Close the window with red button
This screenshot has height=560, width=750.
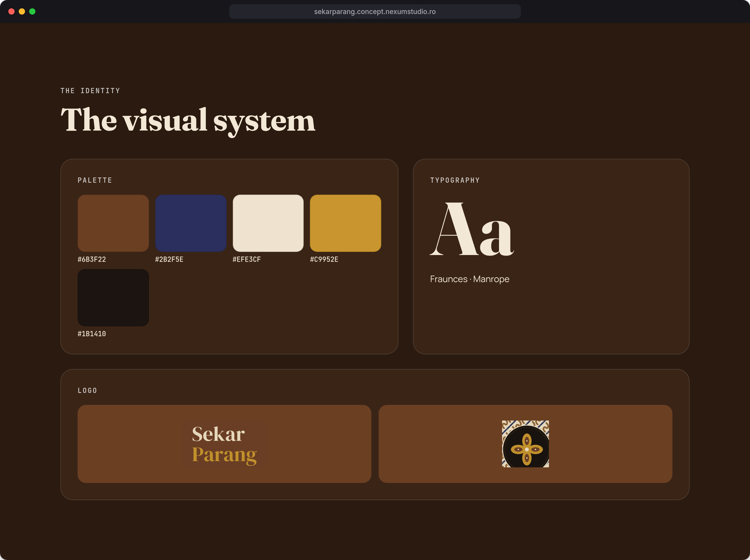click(x=11, y=11)
